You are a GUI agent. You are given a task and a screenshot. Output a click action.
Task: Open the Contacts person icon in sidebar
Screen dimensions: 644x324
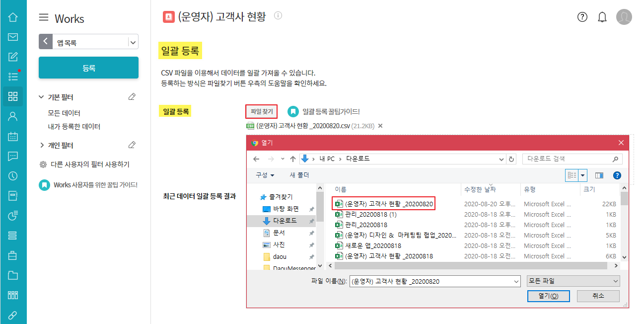[13, 116]
